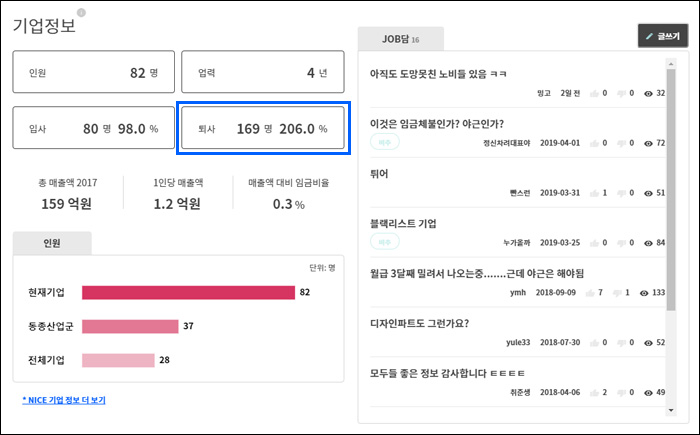This screenshot has height=435, width=700.
Task: Select the 인원 tab above the bar chart
Action: click(52, 242)
